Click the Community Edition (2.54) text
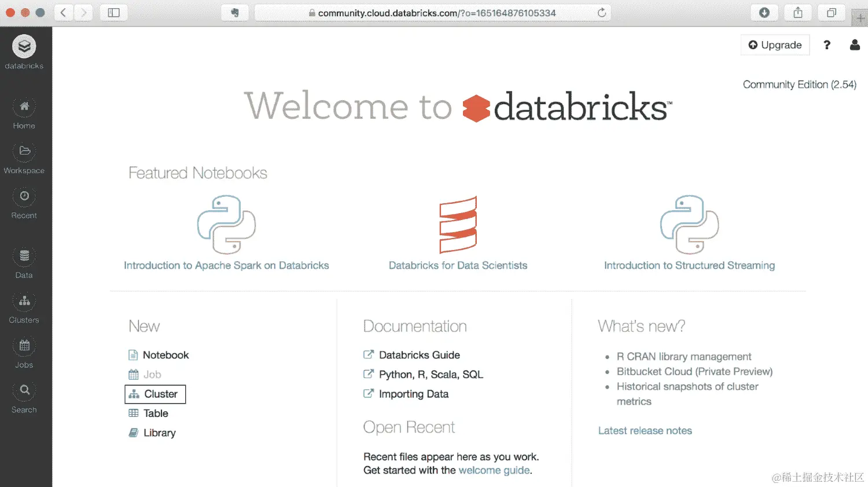This screenshot has width=868, height=487. tap(800, 85)
